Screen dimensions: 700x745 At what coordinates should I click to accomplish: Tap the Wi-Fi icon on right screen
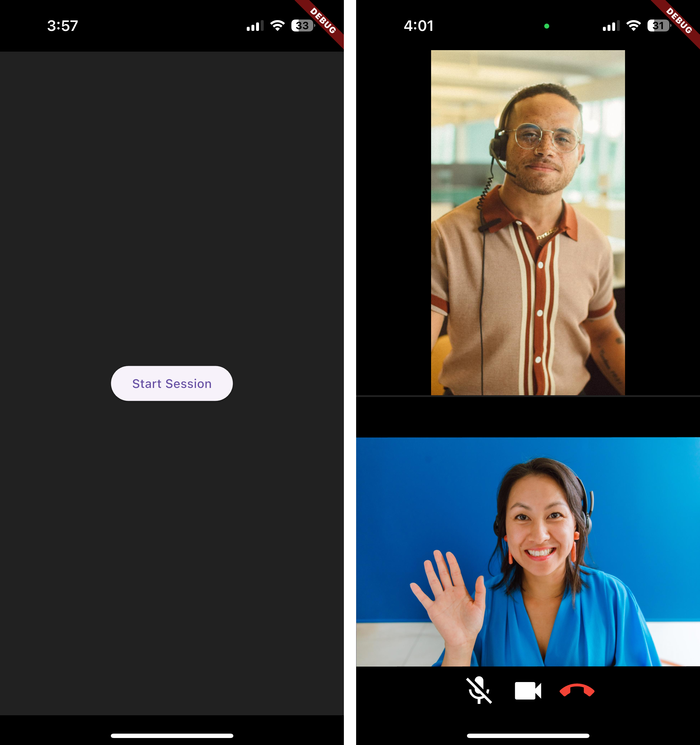633,25
